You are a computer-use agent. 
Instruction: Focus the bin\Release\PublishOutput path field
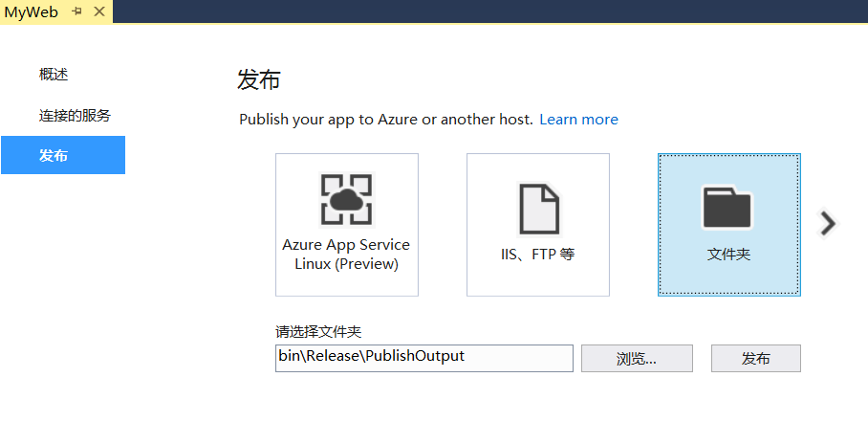coord(423,357)
